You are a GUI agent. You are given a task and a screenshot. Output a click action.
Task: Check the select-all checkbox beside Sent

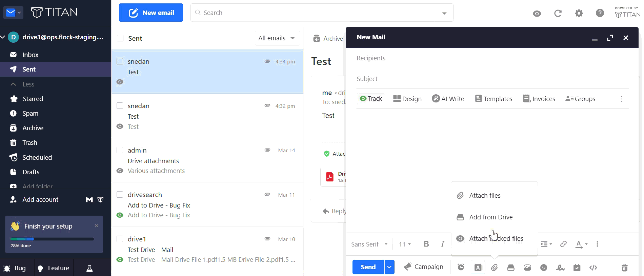pyautogui.click(x=120, y=38)
